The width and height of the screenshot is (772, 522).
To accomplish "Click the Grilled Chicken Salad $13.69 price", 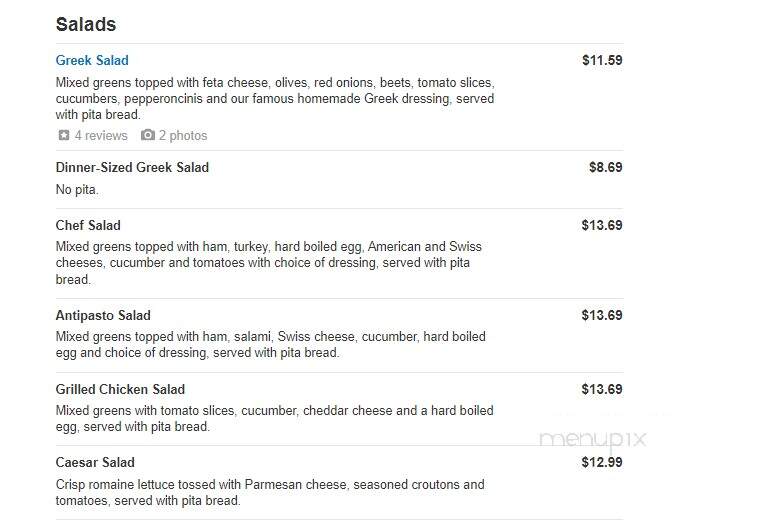I will [602, 389].
